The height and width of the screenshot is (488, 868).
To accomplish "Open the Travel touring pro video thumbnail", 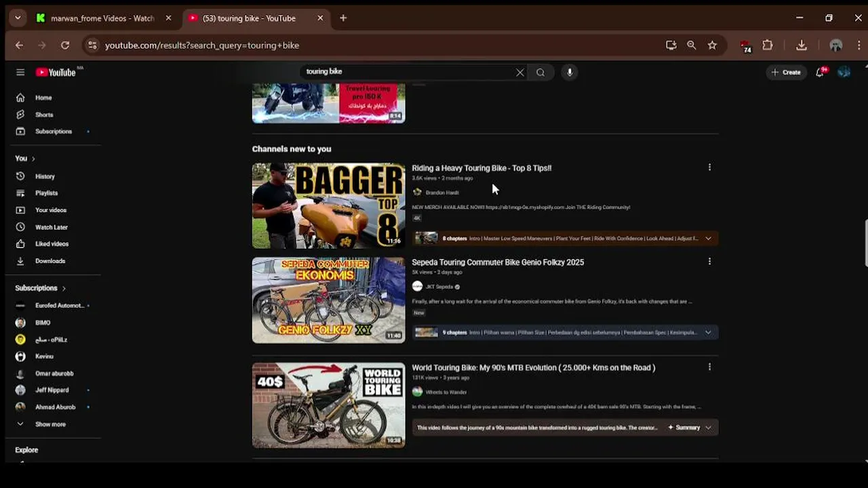I will (329, 103).
